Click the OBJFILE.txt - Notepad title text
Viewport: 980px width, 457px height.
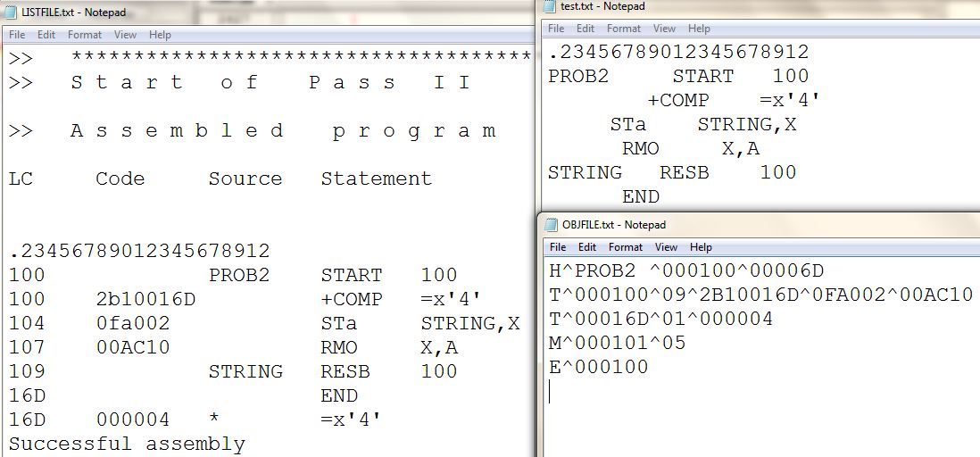pos(614,224)
